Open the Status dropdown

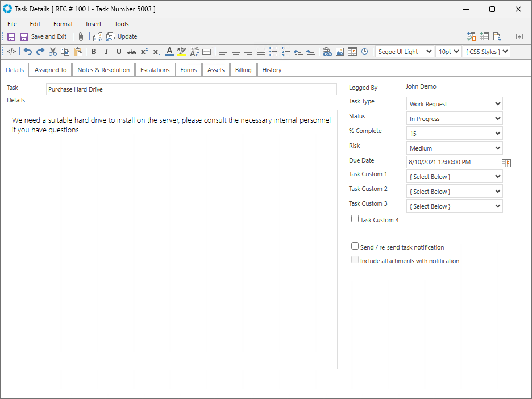tap(455, 119)
